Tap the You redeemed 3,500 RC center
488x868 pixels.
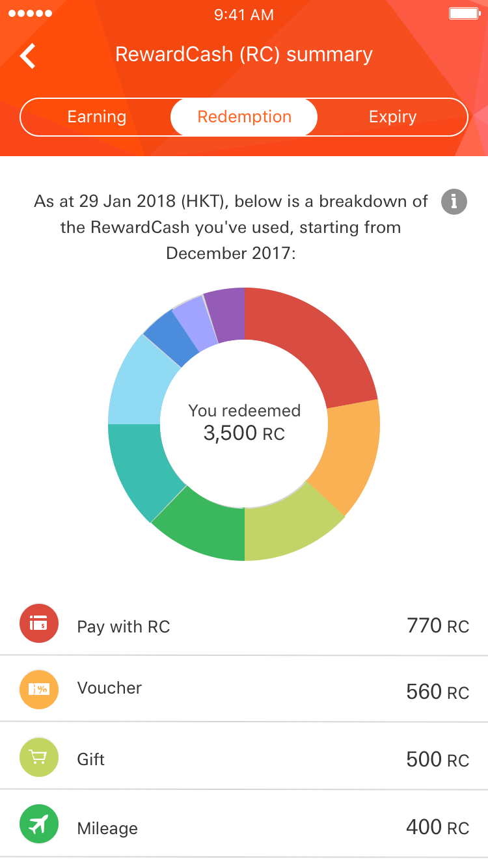244,422
